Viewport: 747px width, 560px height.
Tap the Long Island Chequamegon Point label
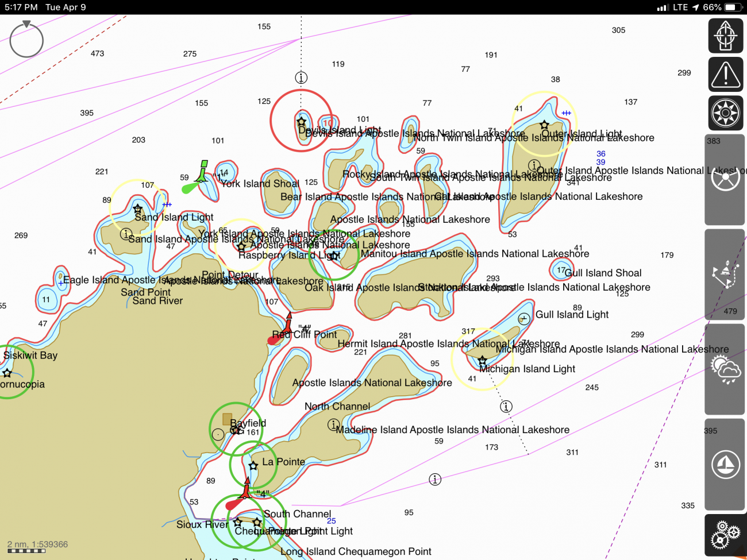[x=356, y=551]
